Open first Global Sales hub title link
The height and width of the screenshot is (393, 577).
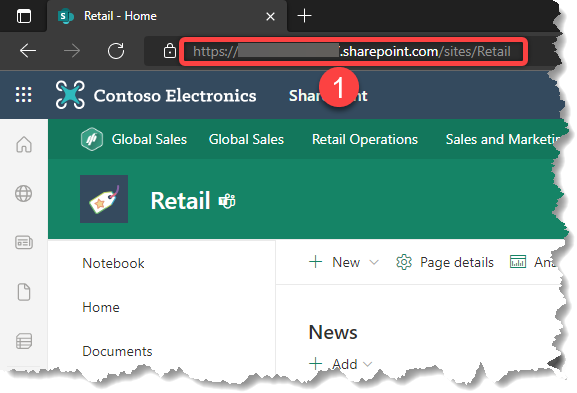click(x=149, y=139)
